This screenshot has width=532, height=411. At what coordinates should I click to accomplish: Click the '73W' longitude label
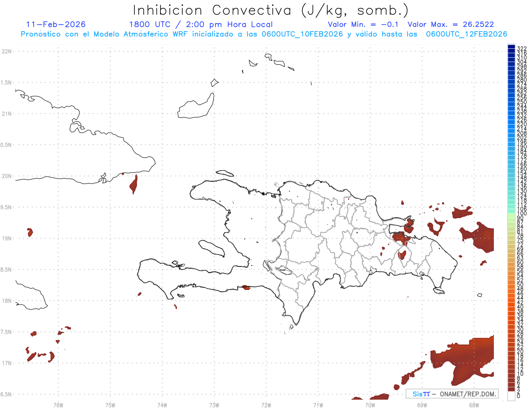pos(214,405)
